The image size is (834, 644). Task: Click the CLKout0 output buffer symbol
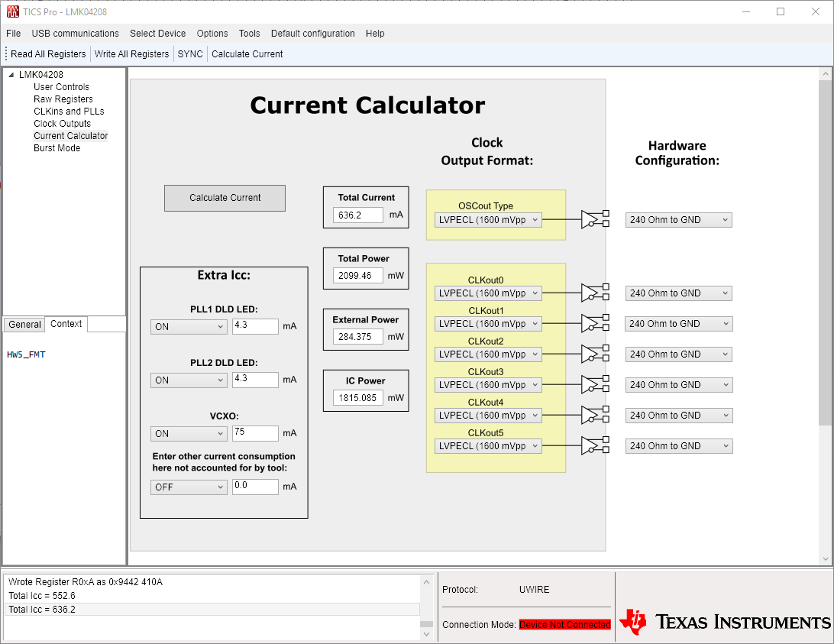coord(595,293)
